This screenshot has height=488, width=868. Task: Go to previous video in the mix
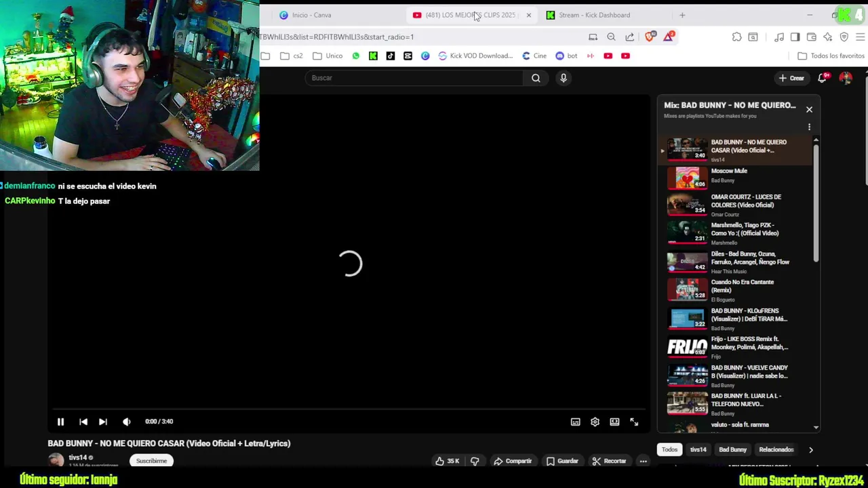click(x=83, y=422)
